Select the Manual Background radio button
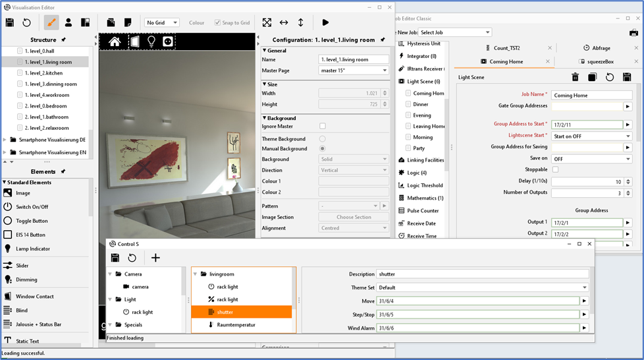The image size is (644, 360). click(x=322, y=149)
